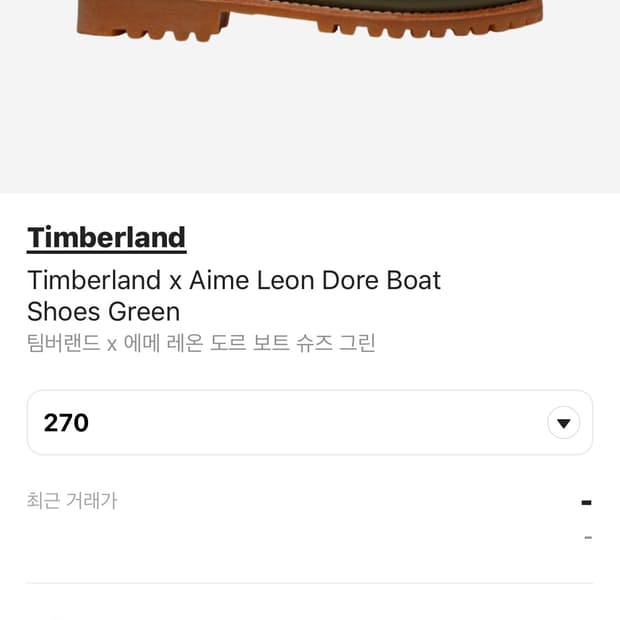Screen dimensions: 620x620
Task: Click the word Boat in product title
Action: (x=412, y=280)
